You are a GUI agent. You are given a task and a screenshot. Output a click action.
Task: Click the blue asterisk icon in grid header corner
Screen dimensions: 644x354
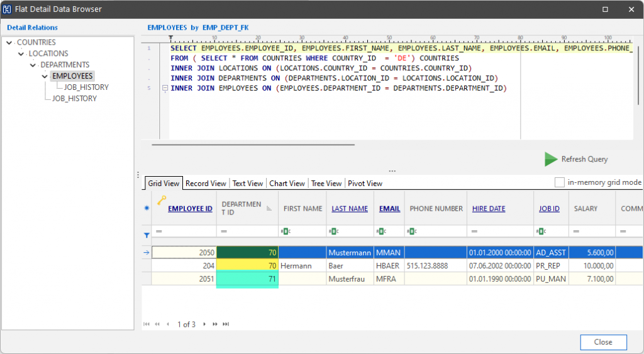[x=147, y=207]
